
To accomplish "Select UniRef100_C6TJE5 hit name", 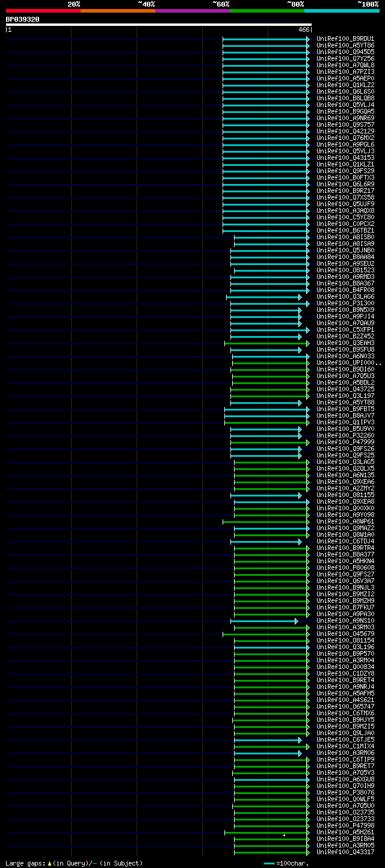I will (x=345, y=740).
